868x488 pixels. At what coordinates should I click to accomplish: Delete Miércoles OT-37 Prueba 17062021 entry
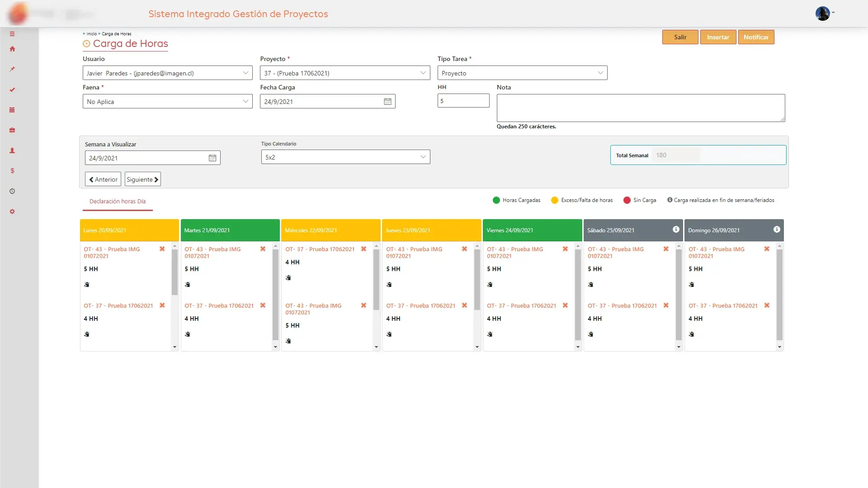click(364, 249)
